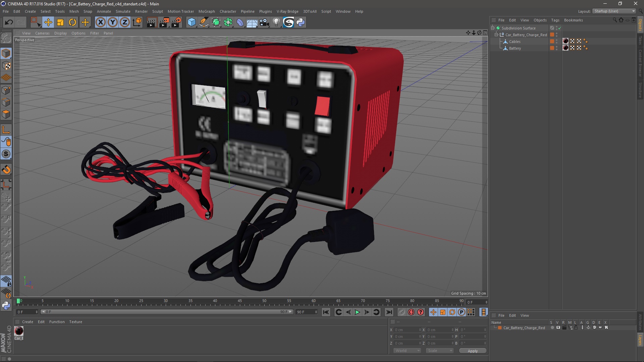Open the File menu
Screen dimensions: 644x362
click(x=6, y=11)
